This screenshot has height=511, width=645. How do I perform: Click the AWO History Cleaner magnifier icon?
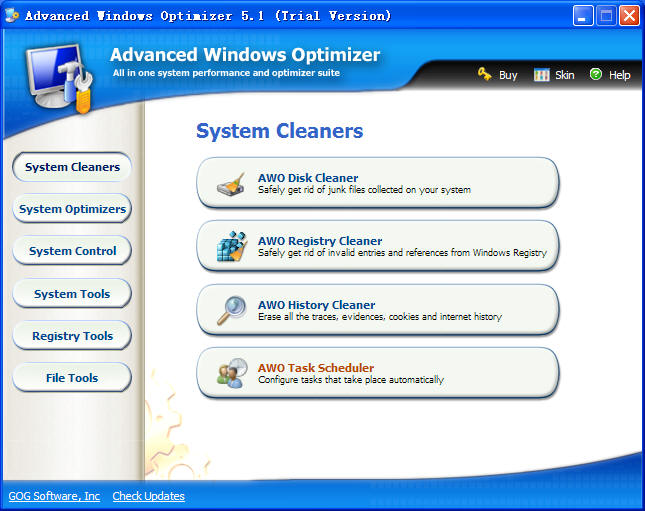232,310
